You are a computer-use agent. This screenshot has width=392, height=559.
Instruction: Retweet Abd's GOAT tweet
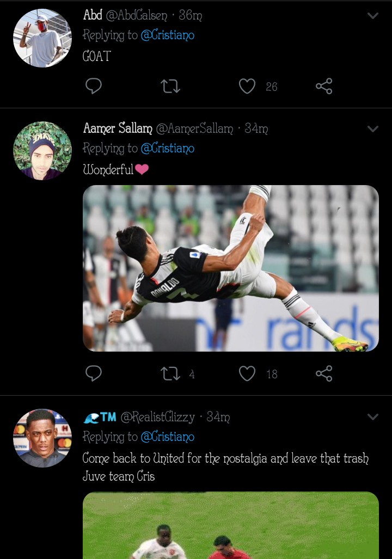171,86
